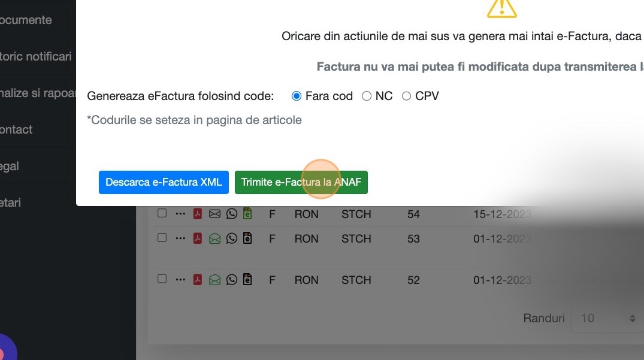Expand three-dots actions menu for invoice 52
This screenshot has height=360, width=644.
pyautogui.click(x=180, y=280)
